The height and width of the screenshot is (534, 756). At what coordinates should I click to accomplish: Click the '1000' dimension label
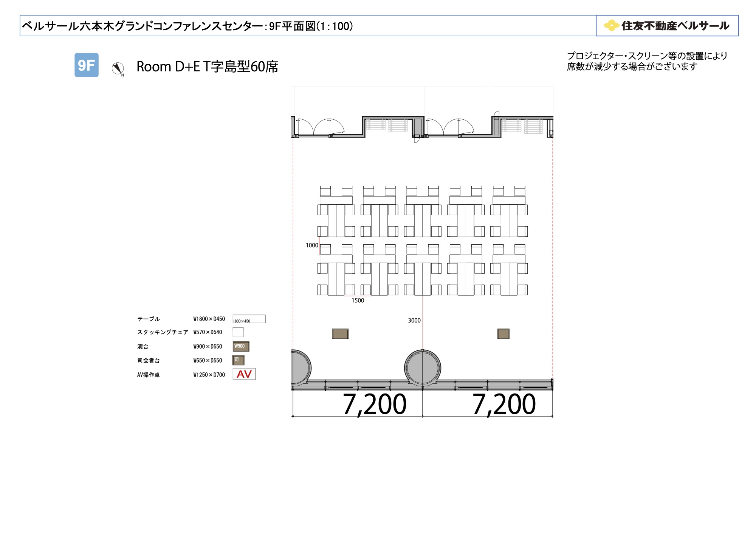tap(312, 245)
